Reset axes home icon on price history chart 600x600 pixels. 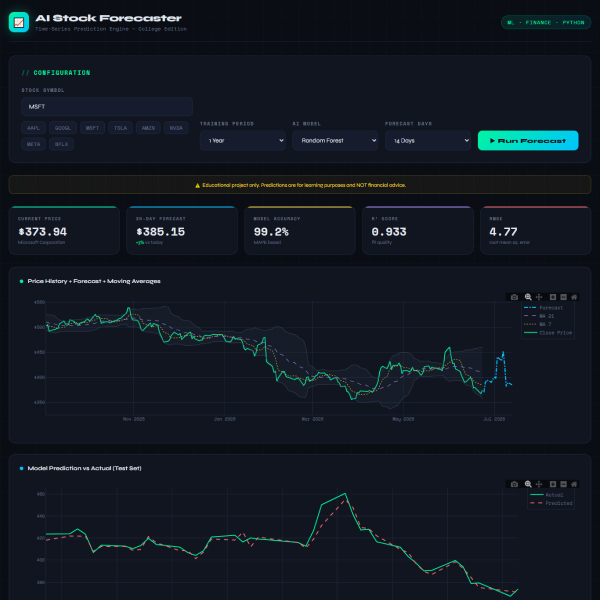click(x=574, y=297)
